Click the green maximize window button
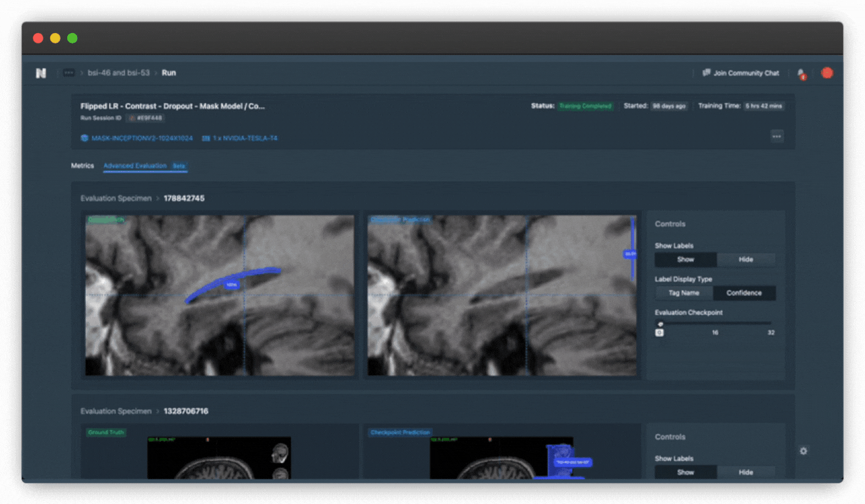Viewport: 865px width, 504px height. 72,39
